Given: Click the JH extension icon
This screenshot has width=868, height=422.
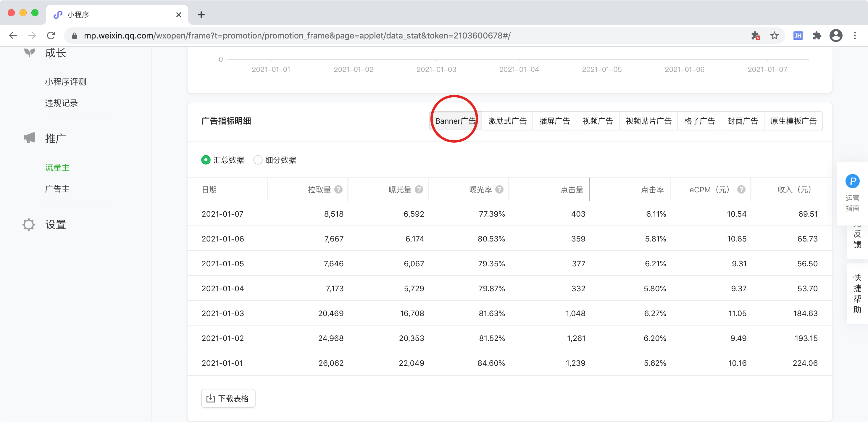Looking at the screenshot, I should [x=798, y=36].
